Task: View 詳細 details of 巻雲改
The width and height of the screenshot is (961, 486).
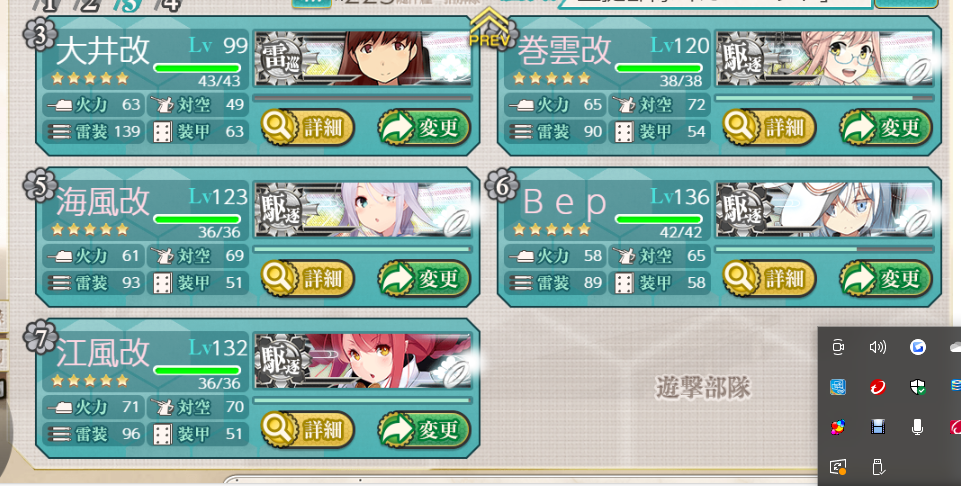Action: pos(769,127)
